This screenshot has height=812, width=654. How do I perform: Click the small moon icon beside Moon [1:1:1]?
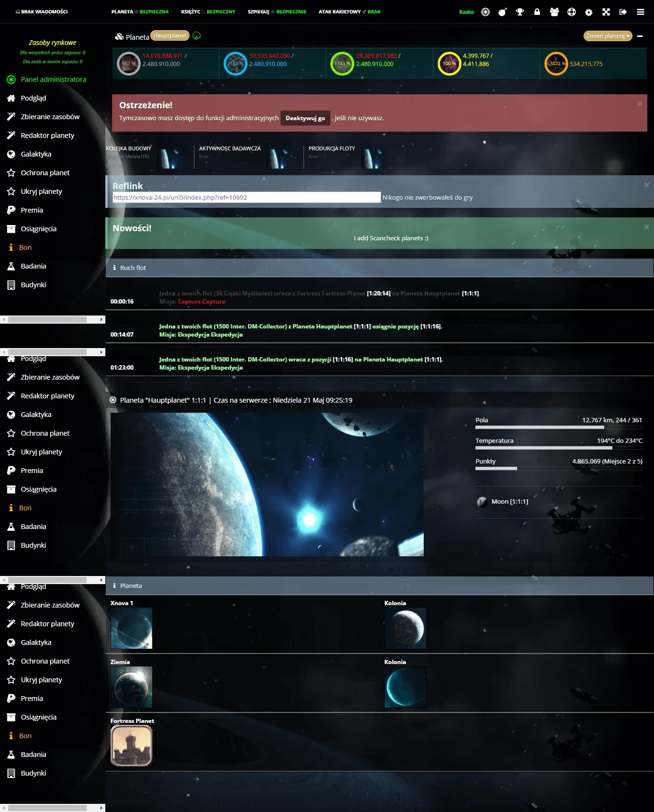482,502
